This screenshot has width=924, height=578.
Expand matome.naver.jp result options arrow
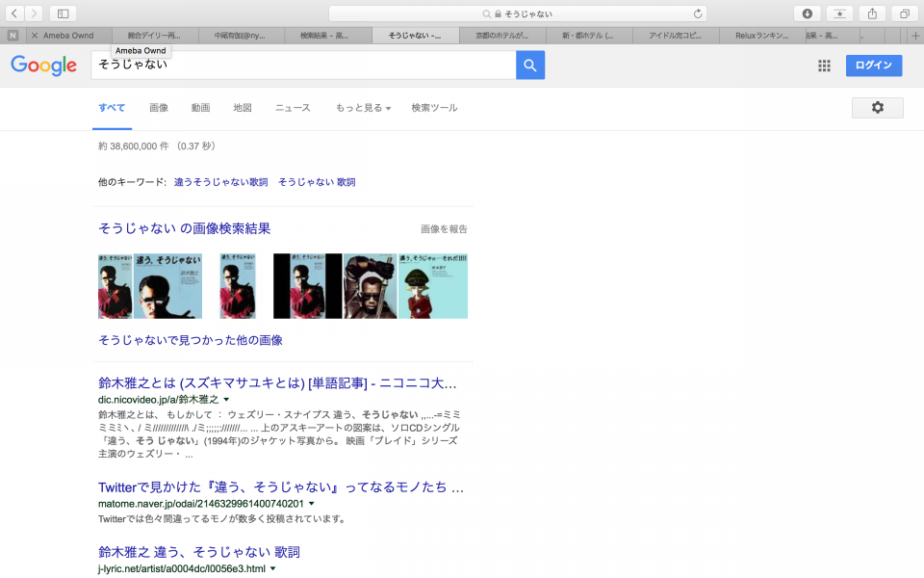[x=312, y=504]
